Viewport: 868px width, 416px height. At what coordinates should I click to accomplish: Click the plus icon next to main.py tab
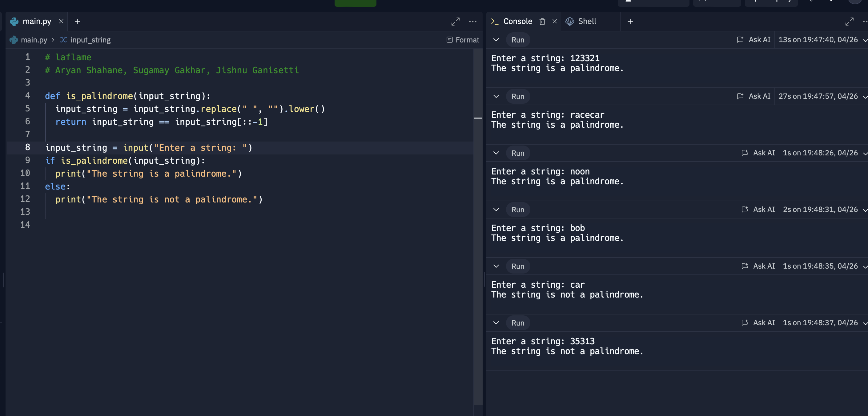(78, 22)
